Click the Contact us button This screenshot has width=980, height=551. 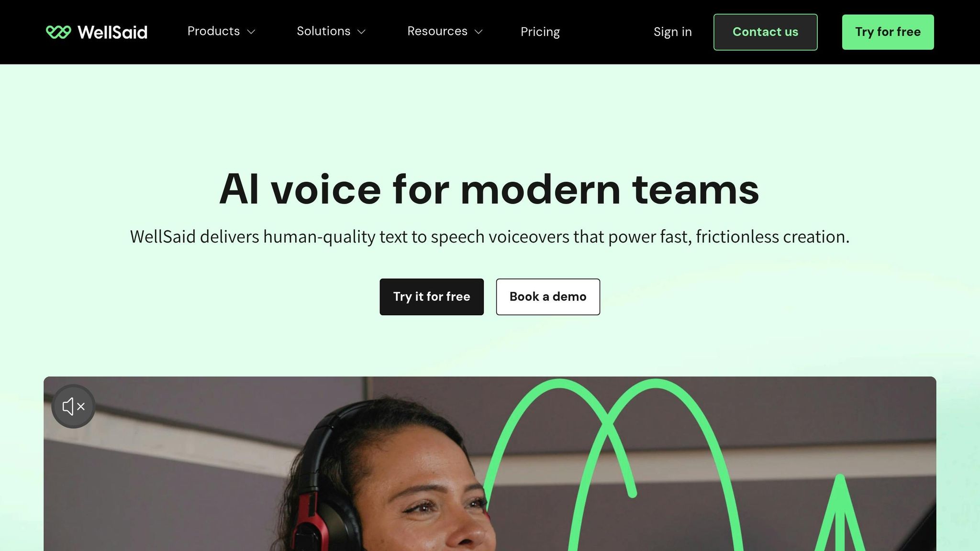coord(766,32)
